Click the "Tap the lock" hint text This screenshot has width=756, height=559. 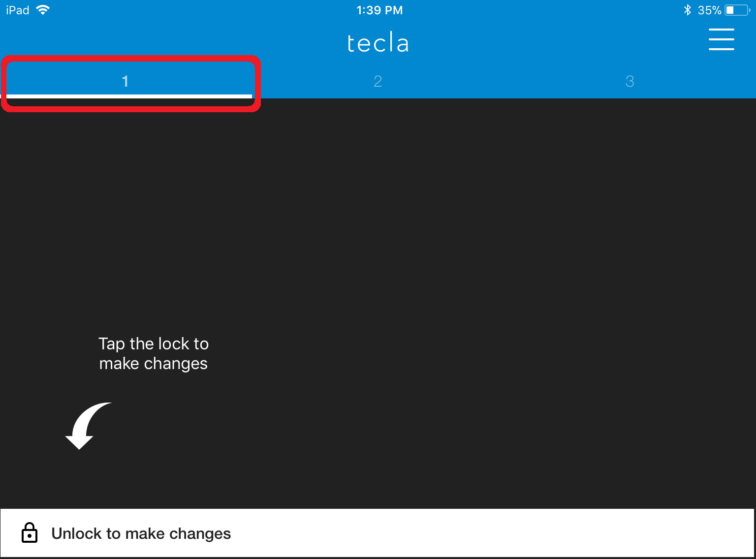click(154, 353)
